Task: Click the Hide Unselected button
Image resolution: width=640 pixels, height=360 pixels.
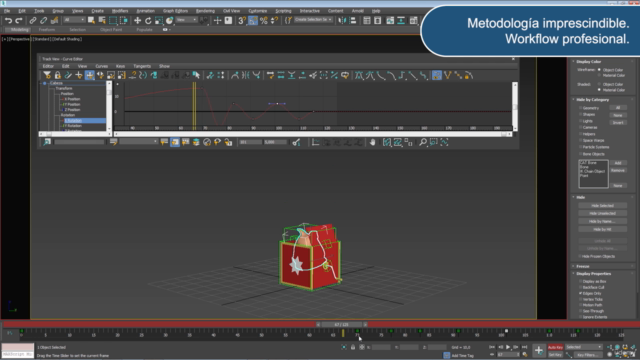Action: tap(602, 213)
